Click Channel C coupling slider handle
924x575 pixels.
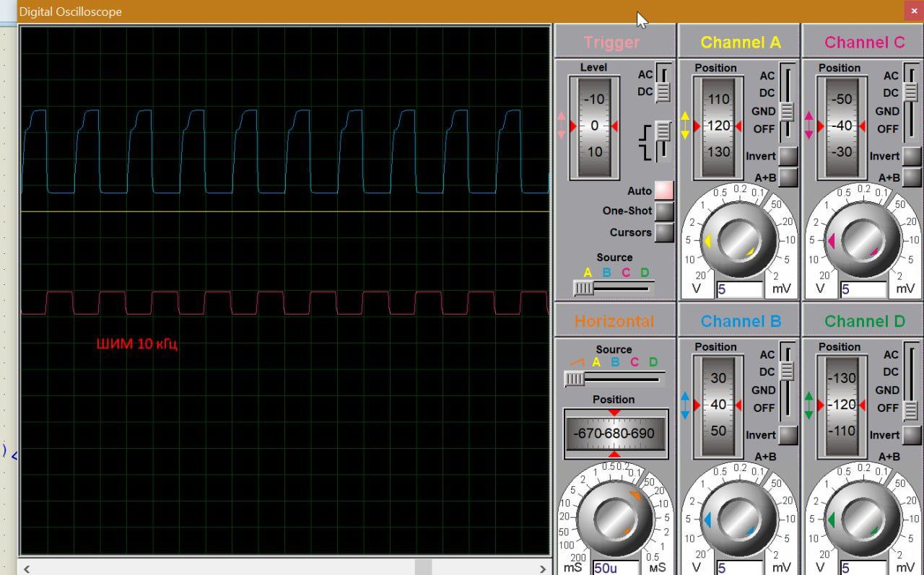(x=912, y=93)
